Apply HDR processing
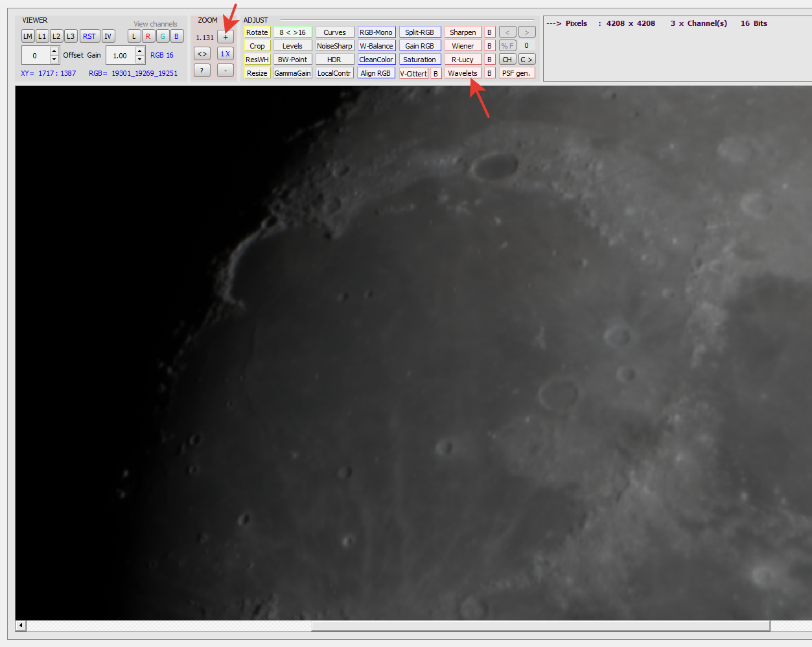Image resolution: width=812 pixels, height=647 pixels. 334,59
